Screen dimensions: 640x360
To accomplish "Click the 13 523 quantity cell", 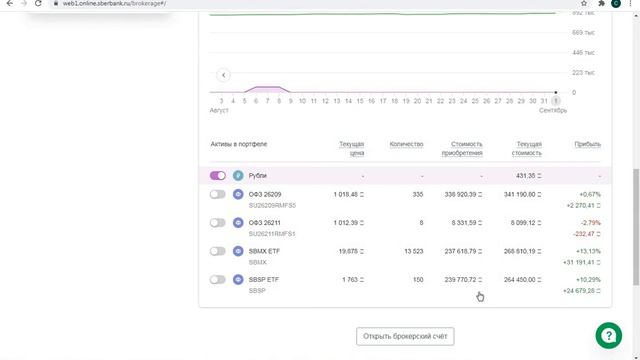I will point(413,251).
